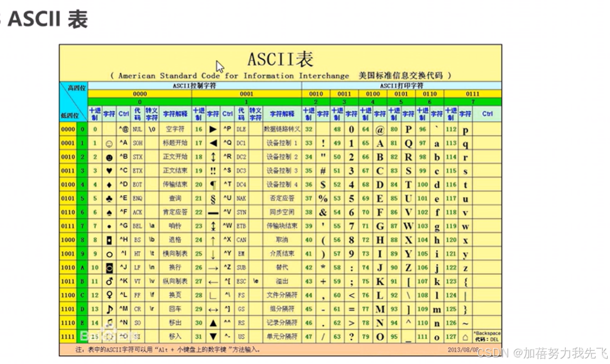The image size is (610, 364).
Task: Click the 'SYN' code cell
Action: point(241,212)
